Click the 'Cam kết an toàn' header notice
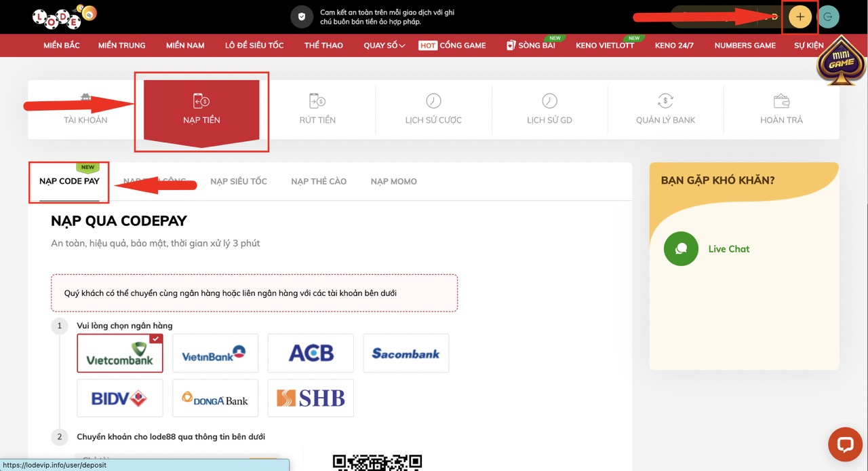Viewport: 868px width, 471px height. pos(387,17)
